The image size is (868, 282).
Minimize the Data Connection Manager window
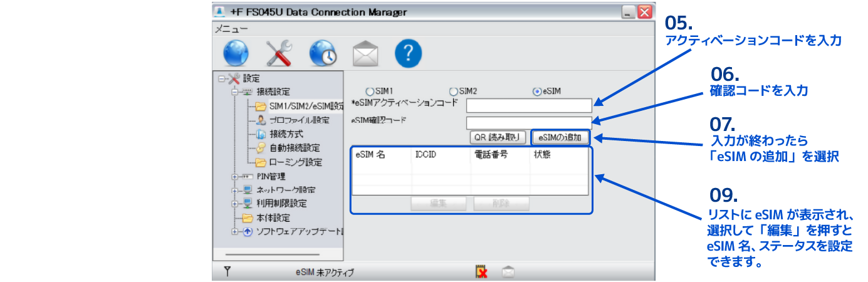coord(629,12)
